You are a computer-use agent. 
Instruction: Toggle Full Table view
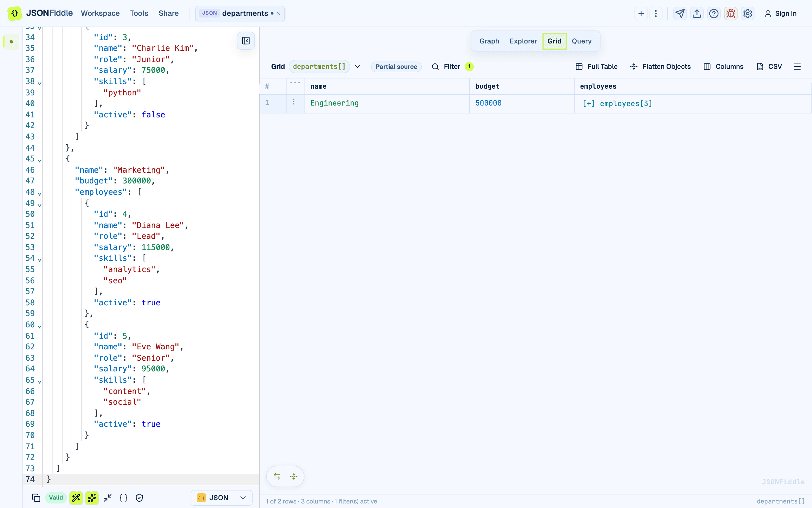597,67
